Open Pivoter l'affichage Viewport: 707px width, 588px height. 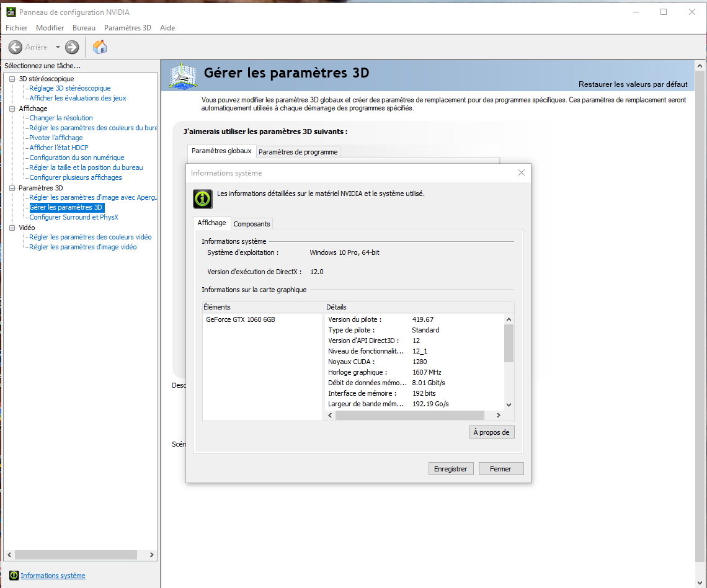coord(56,138)
